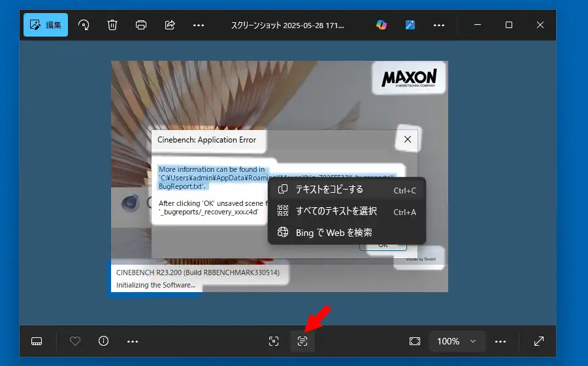Mark photo as favorite with heart icon

point(75,341)
